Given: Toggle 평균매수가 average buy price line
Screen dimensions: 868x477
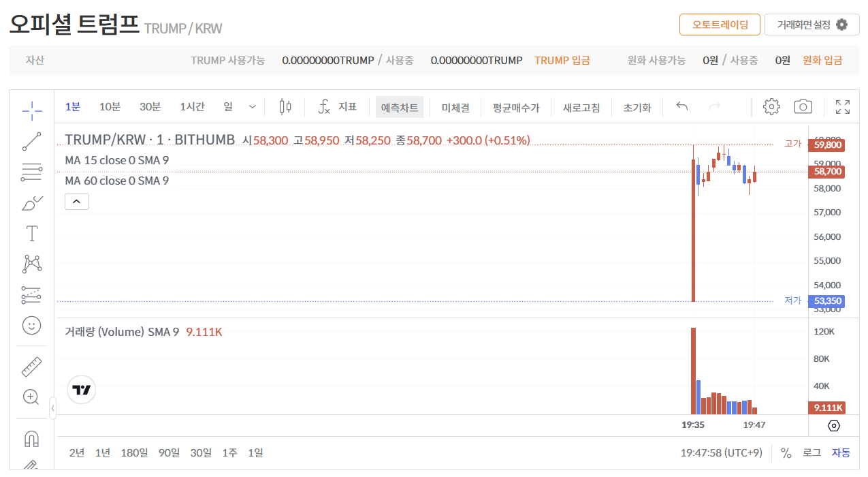Looking at the screenshot, I should pos(516,107).
